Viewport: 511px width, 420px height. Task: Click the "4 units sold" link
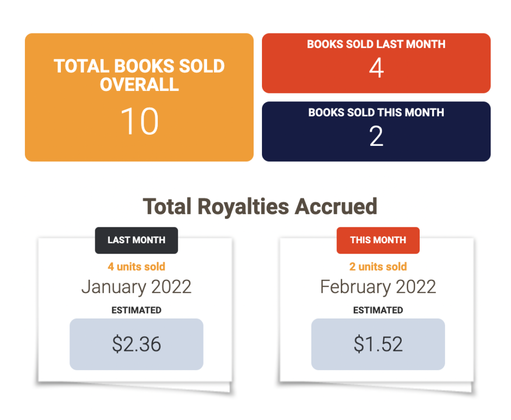click(x=136, y=267)
